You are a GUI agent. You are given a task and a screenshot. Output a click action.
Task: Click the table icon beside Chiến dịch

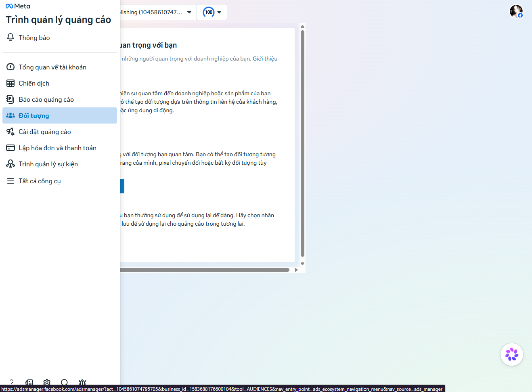[10, 83]
